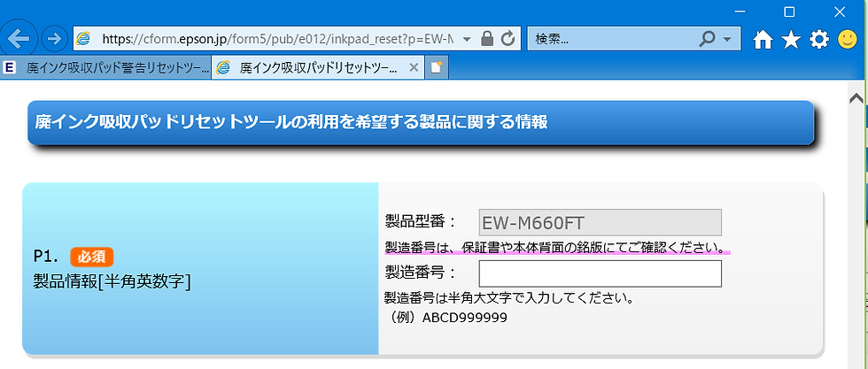Click the 製造番号 serial number input field
The image size is (868, 369).
click(x=601, y=273)
